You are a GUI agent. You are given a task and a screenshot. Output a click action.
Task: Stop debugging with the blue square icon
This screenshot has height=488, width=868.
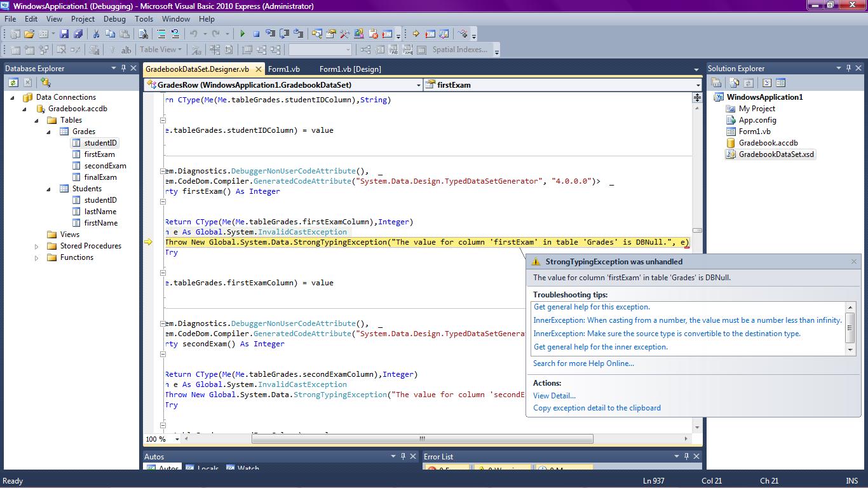(256, 34)
